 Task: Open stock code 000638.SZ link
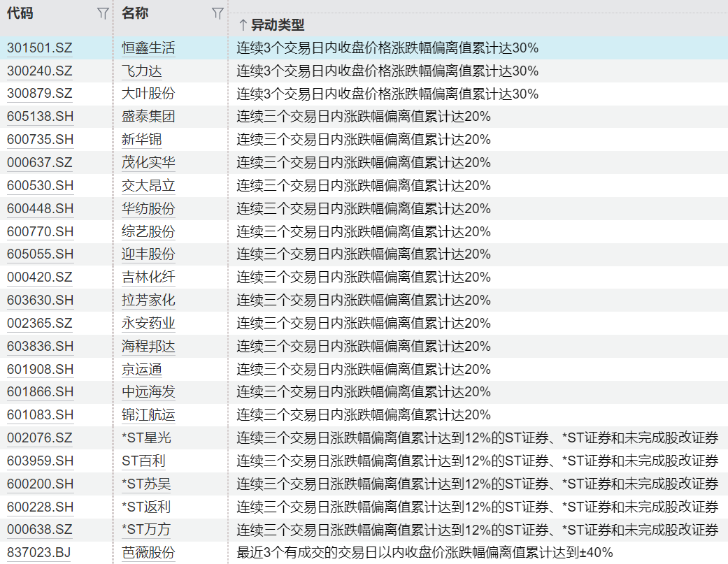pos(40,530)
